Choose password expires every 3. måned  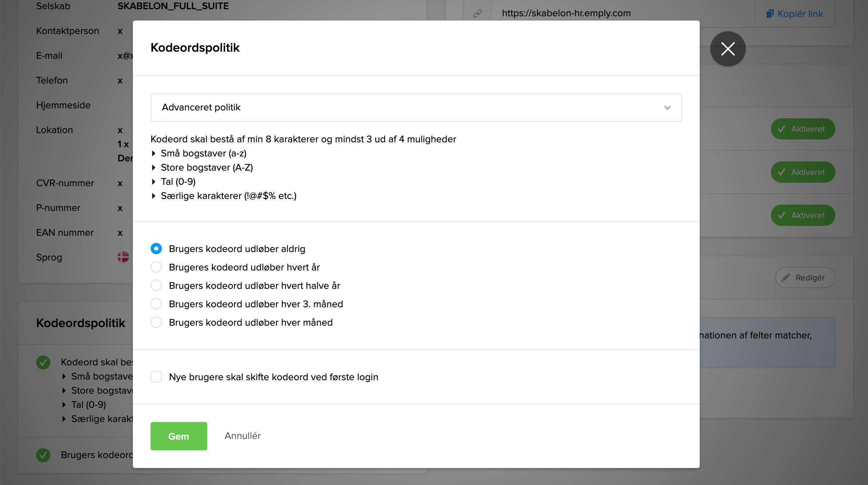[156, 304]
